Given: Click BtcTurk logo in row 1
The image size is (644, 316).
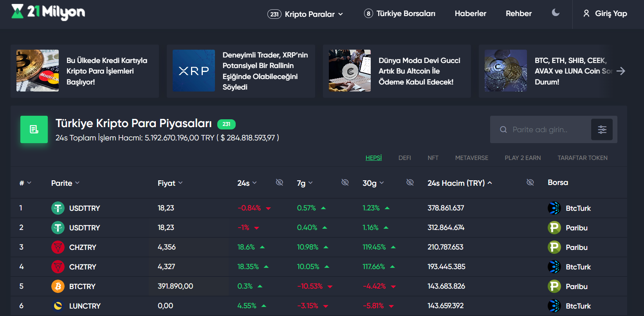Looking at the screenshot, I should (x=554, y=208).
